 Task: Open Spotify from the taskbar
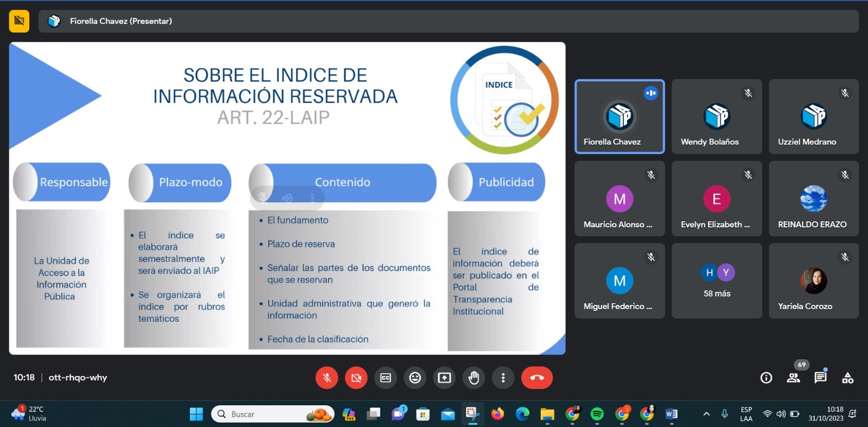tap(597, 414)
